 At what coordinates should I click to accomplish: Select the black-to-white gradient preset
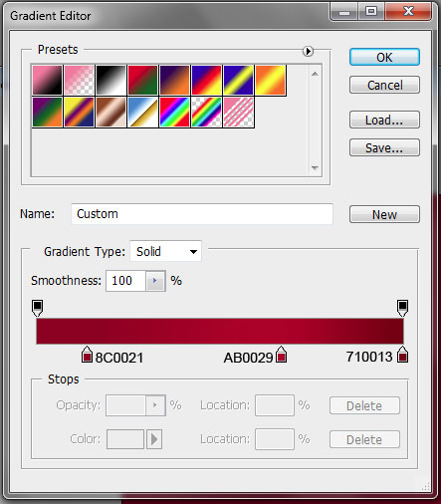(x=111, y=81)
